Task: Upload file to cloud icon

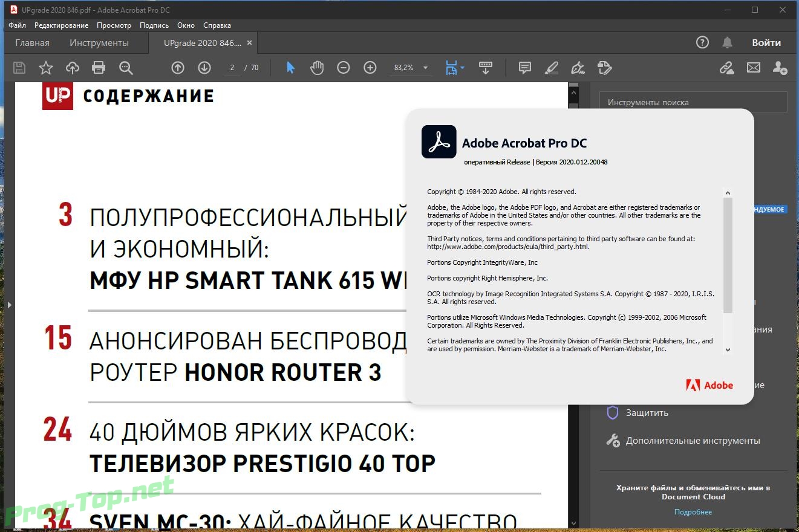Action: 73,68
